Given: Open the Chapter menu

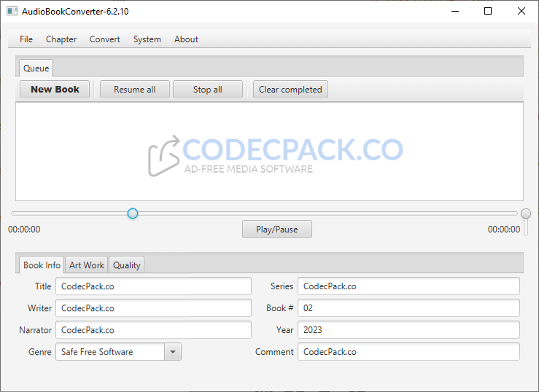Looking at the screenshot, I should tap(61, 39).
